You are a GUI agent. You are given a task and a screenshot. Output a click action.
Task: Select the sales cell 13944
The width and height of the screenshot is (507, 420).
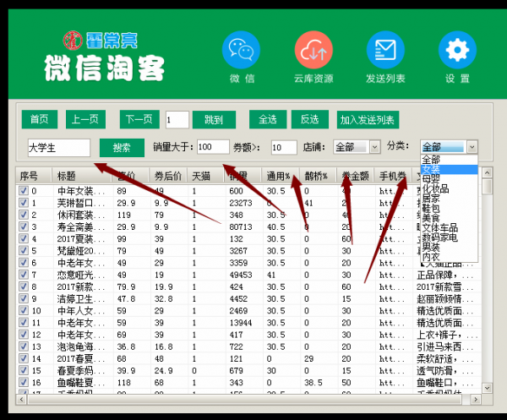click(x=241, y=322)
